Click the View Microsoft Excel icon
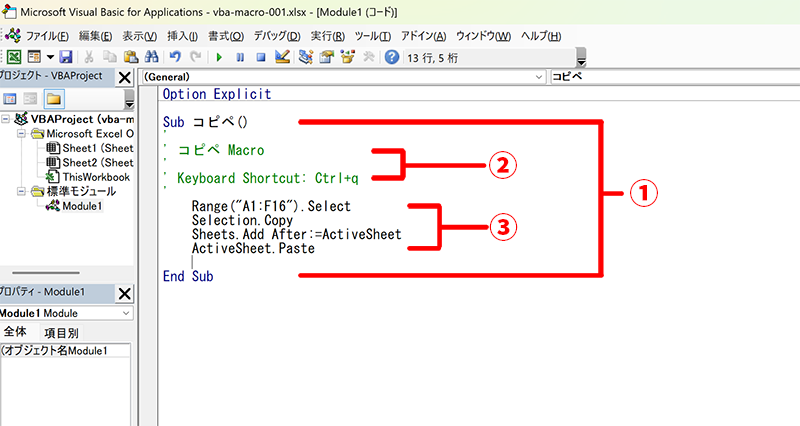The width and height of the screenshot is (800, 426). [13, 57]
